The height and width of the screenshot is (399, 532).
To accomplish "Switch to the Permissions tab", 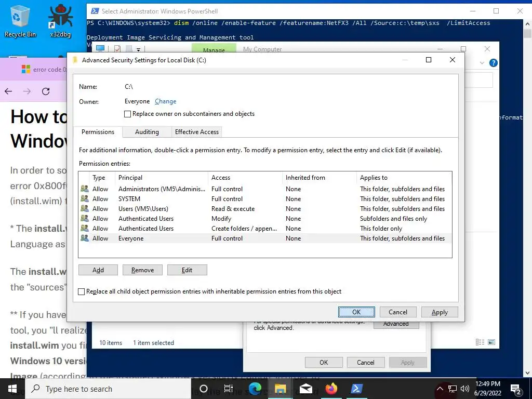I will coord(98,131).
